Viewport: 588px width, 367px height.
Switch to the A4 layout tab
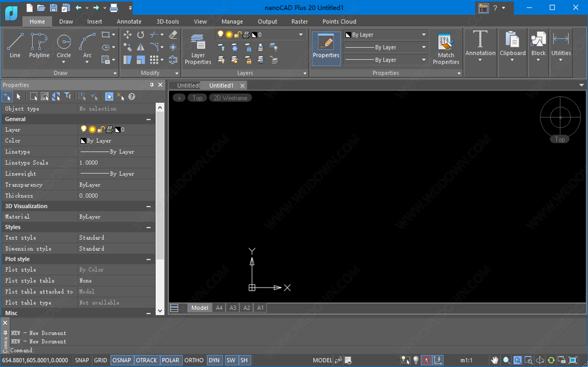pos(220,308)
